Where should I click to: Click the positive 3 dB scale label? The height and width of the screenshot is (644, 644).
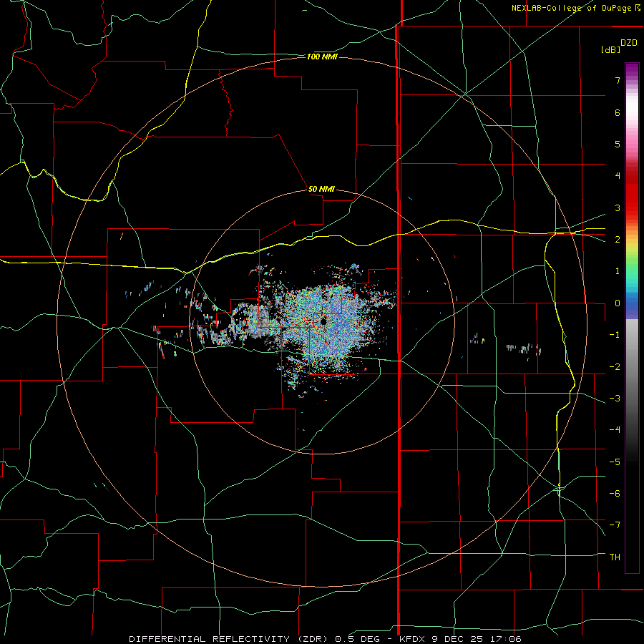[618, 208]
